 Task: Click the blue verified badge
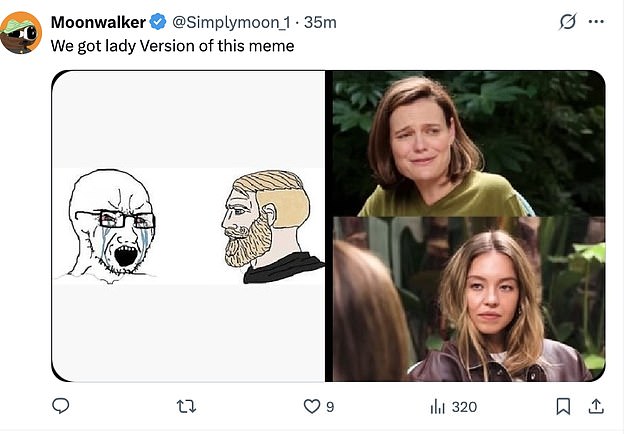point(158,22)
